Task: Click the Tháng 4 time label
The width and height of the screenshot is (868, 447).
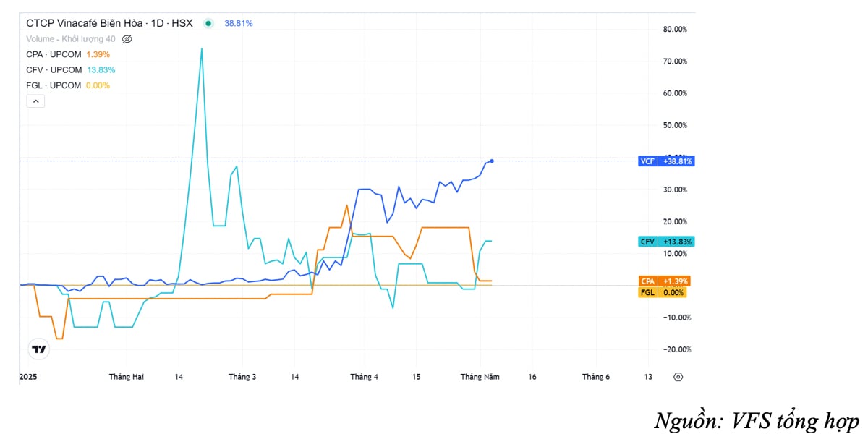Action: tap(364, 377)
